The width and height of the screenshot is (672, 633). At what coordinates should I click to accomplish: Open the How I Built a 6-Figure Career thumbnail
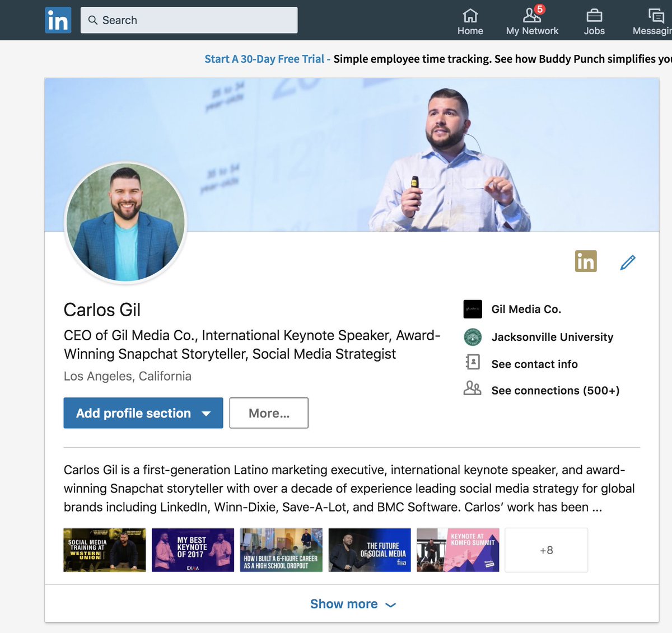pos(281,550)
